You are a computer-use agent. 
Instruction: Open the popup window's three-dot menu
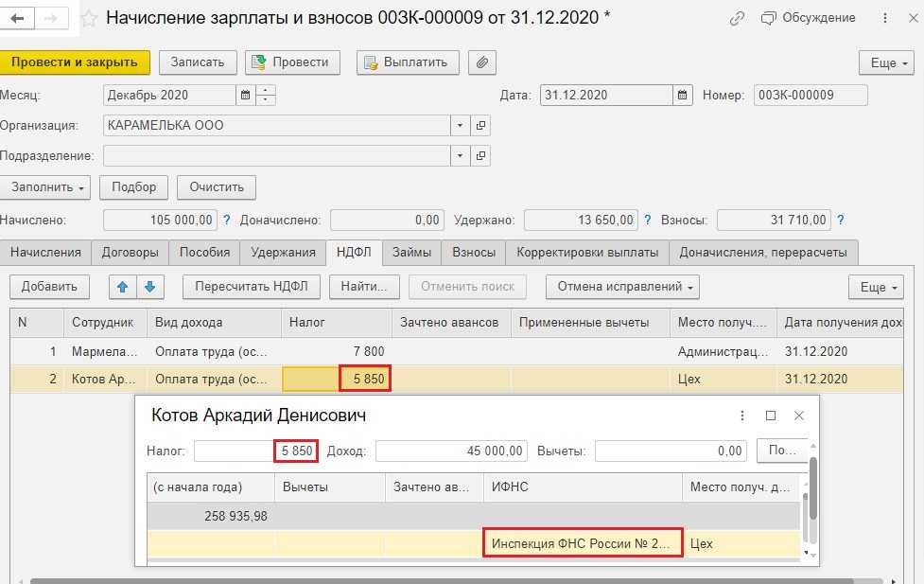(741, 416)
